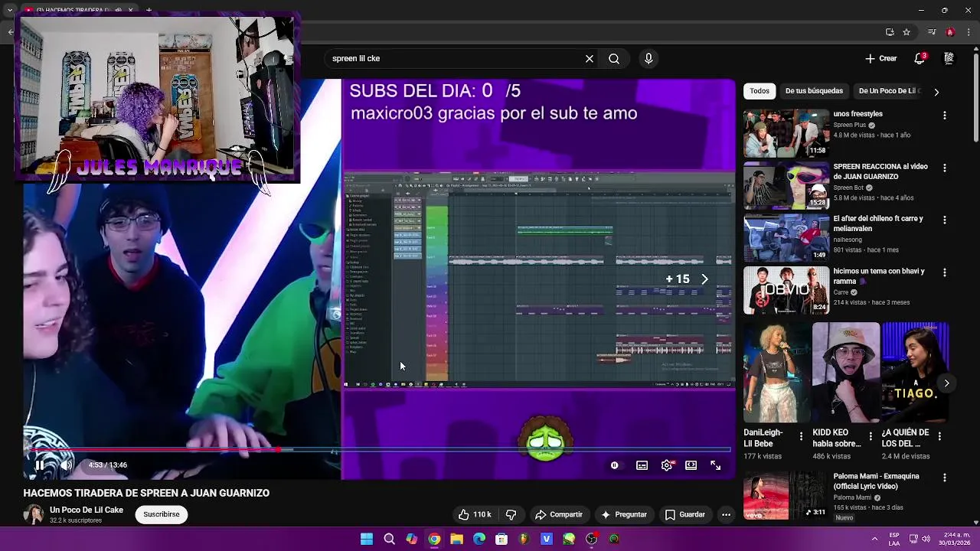Screen dimensions: 980x551
Task: Click the Compartir share button
Action: (x=559, y=514)
